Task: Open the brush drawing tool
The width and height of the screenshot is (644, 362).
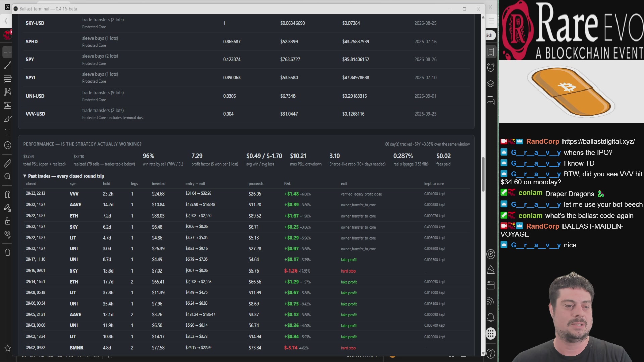Action: (x=7, y=119)
